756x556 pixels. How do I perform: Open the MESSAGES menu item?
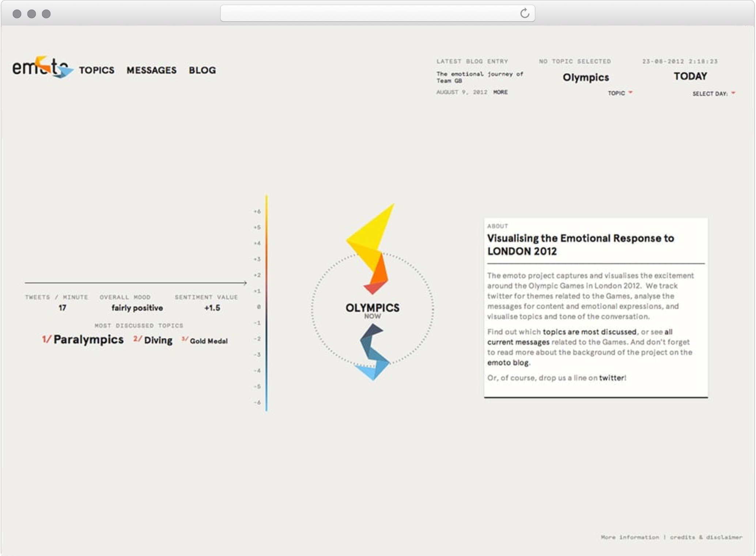151,70
